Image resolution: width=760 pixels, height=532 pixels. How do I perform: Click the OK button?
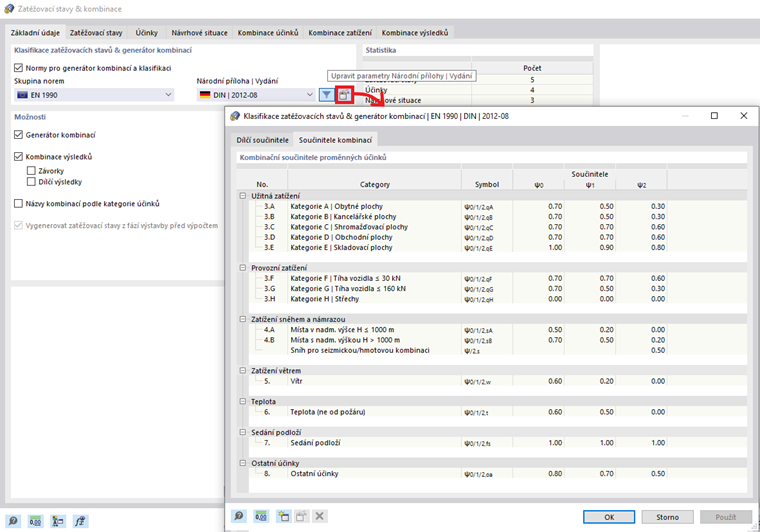click(609, 517)
